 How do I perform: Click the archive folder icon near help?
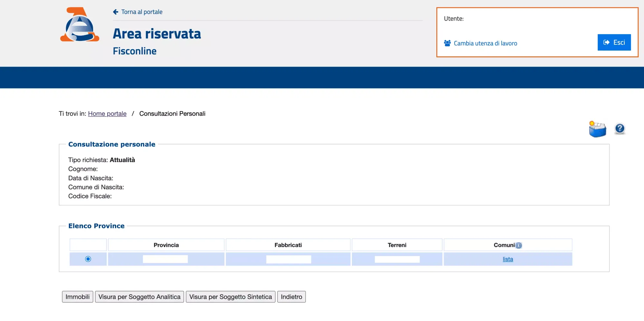click(597, 128)
